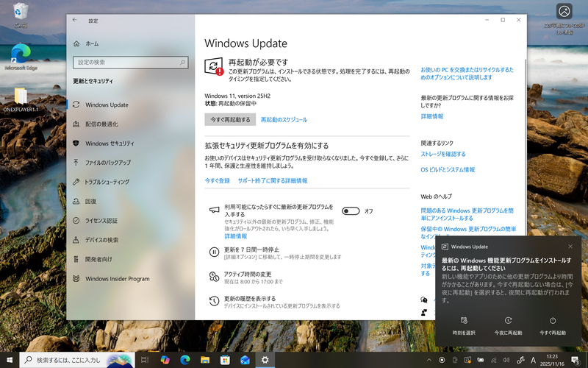Dismiss the Windows Update notification
588x368 pixels.
tap(570, 247)
